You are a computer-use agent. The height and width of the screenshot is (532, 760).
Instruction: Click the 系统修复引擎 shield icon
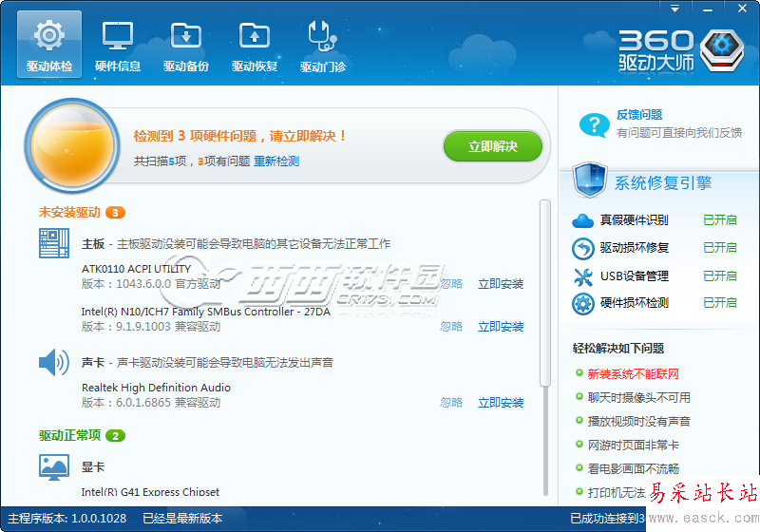589,180
